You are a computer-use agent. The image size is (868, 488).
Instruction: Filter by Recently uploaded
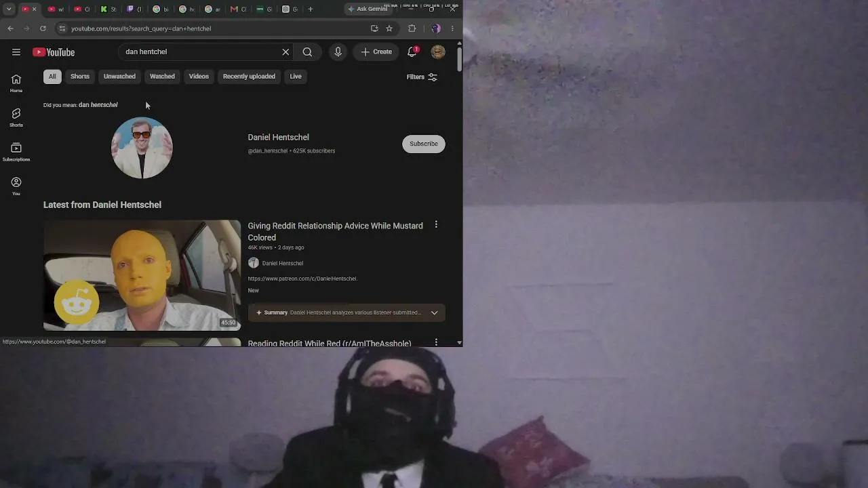click(249, 77)
